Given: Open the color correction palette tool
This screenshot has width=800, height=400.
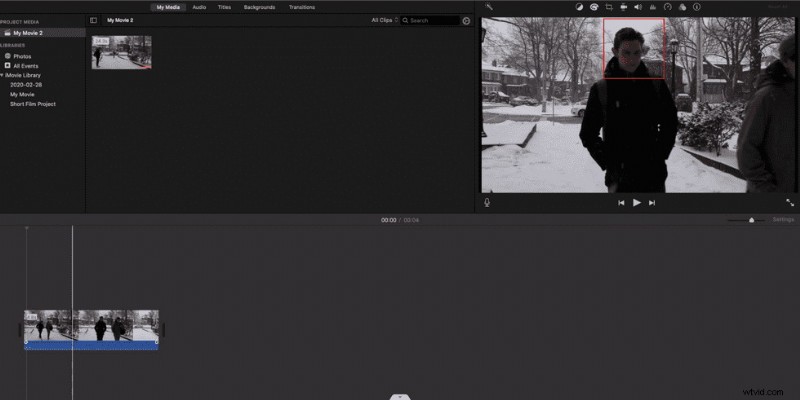Looking at the screenshot, I should point(594,7).
